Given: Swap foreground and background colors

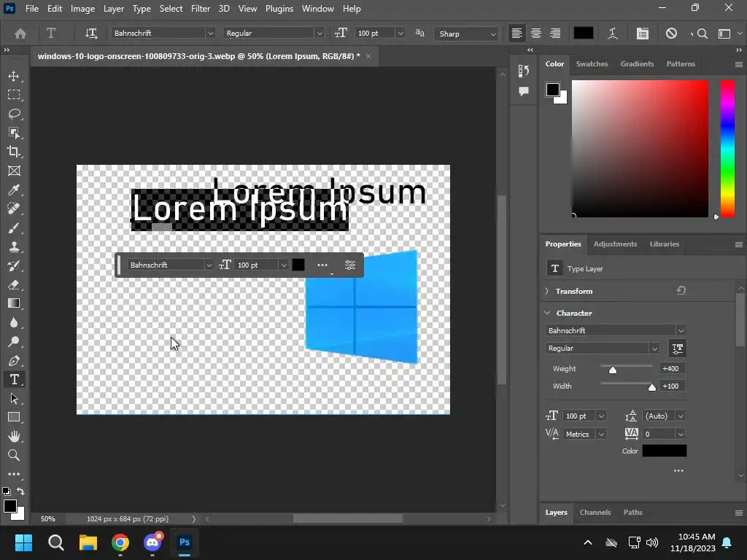Looking at the screenshot, I should (20, 491).
